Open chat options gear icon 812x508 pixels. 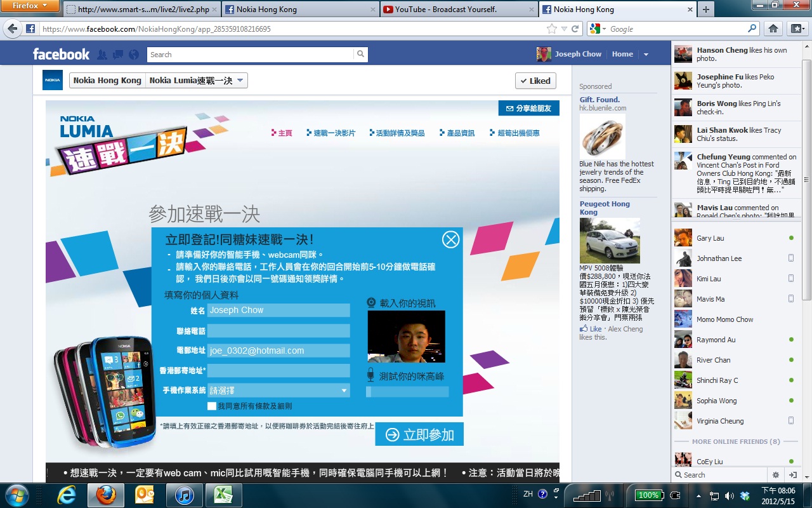click(775, 474)
